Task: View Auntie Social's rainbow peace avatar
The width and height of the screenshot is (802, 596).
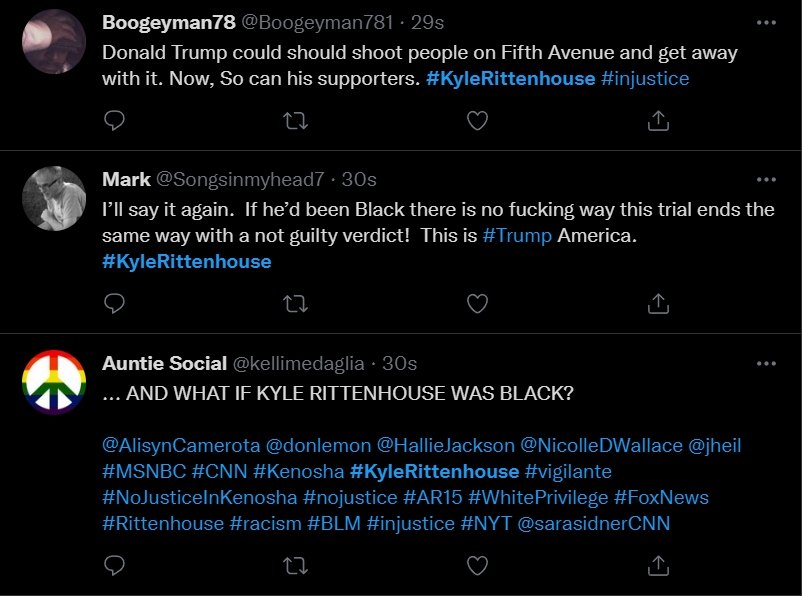Action: 54,381
